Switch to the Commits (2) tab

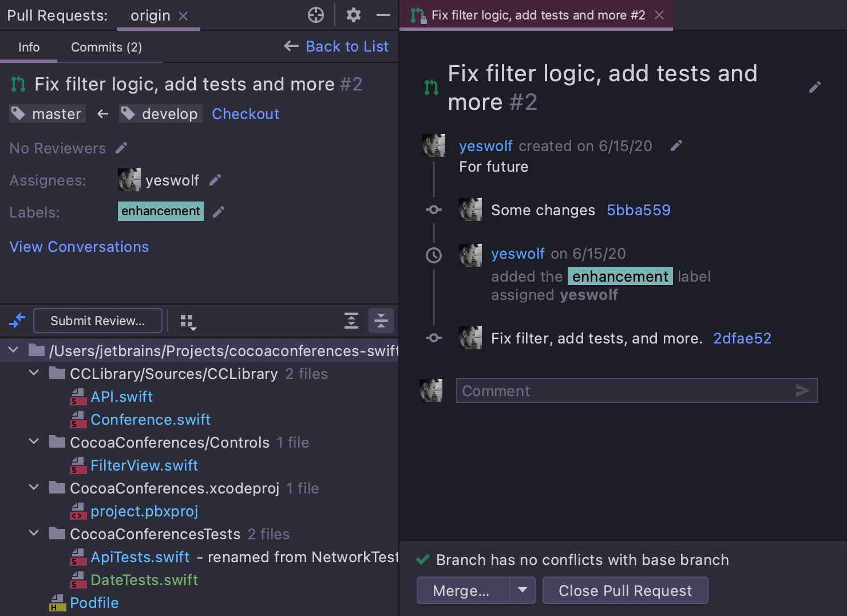click(x=106, y=47)
